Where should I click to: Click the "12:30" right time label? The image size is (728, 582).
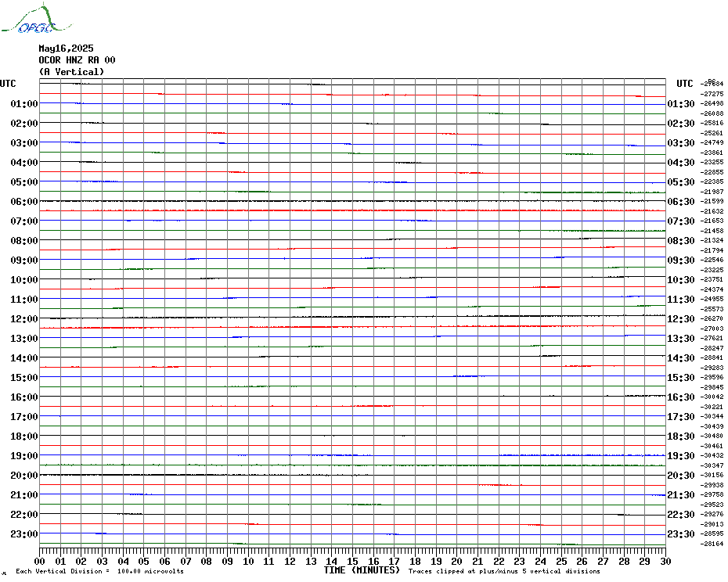pos(681,319)
